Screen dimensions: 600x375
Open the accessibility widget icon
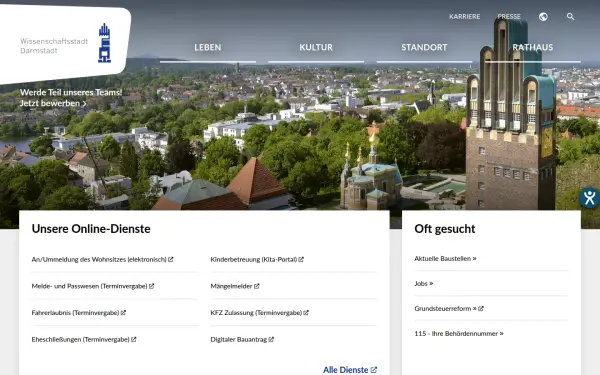[x=590, y=198]
